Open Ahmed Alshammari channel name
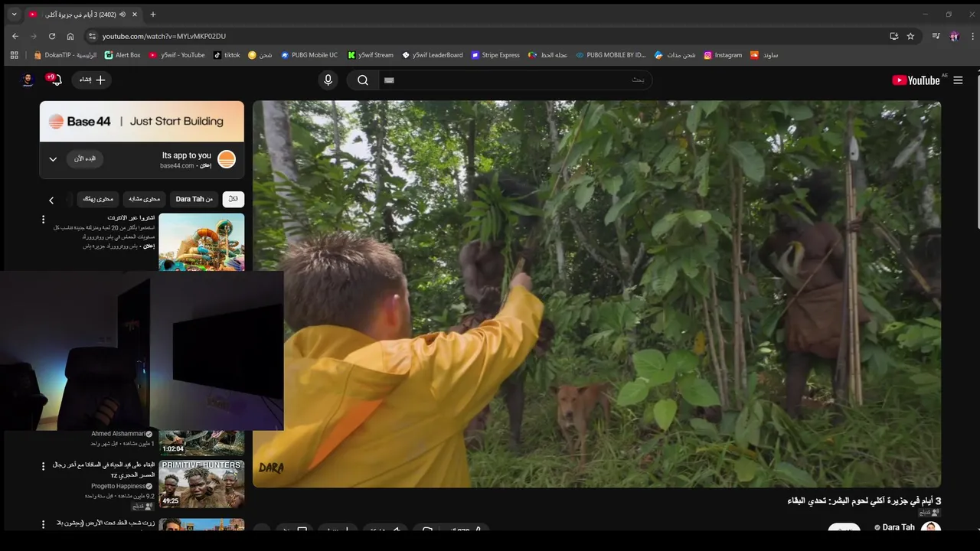This screenshot has height=551, width=980. pyautogui.click(x=118, y=434)
